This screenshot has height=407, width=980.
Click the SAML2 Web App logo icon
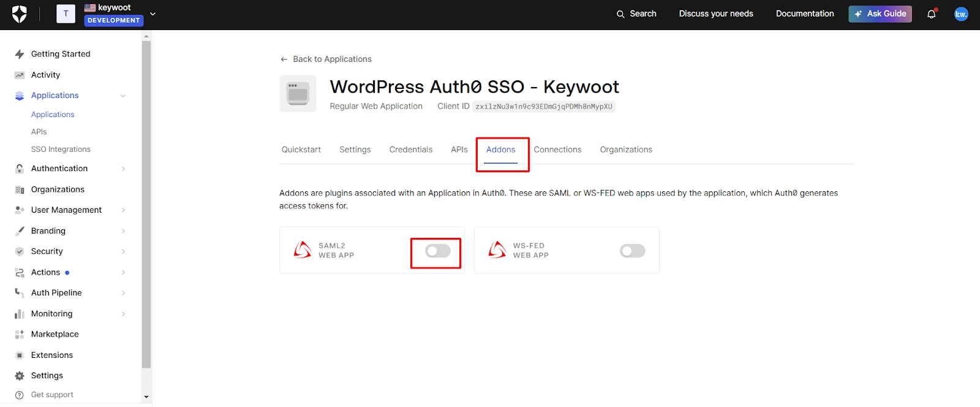point(303,249)
